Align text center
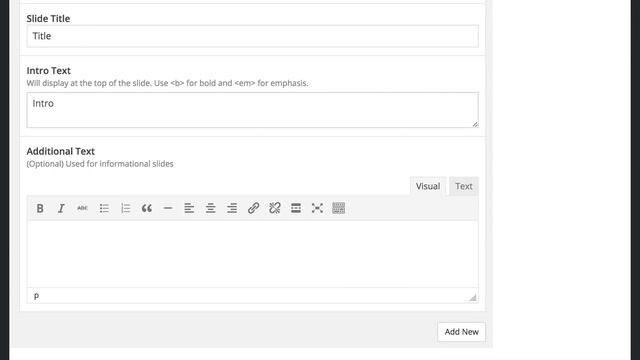The image size is (640, 360). [211, 208]
